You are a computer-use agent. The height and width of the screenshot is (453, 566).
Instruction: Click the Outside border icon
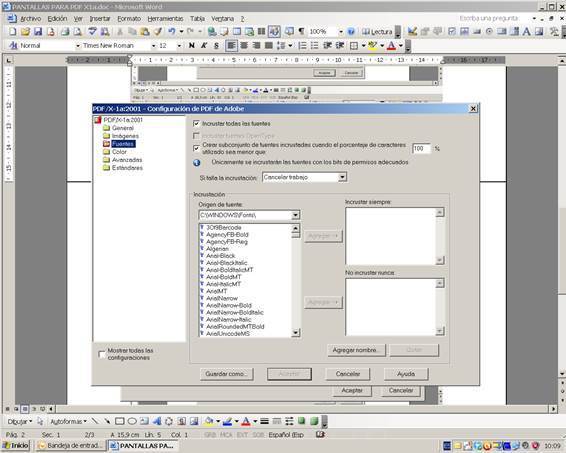354,45
